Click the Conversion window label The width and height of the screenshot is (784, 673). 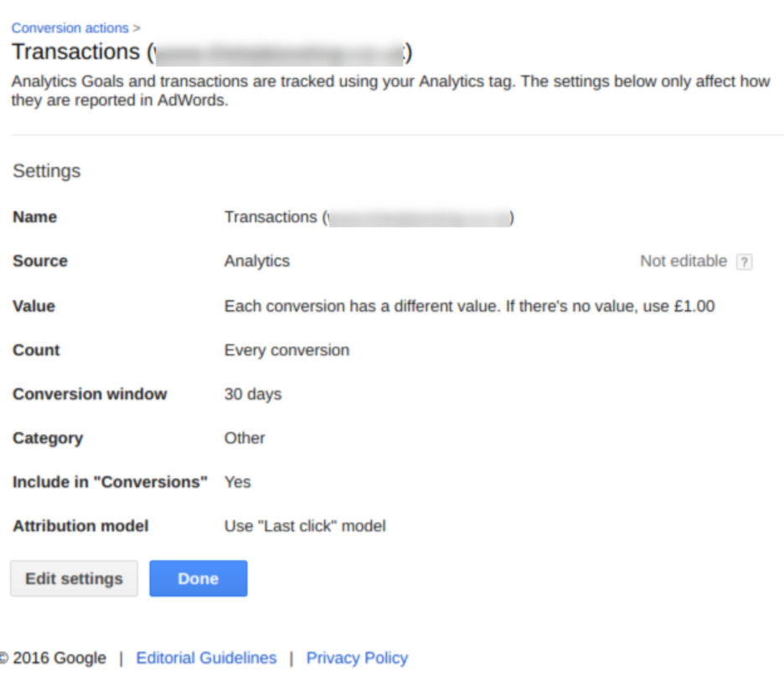point(90,394)
